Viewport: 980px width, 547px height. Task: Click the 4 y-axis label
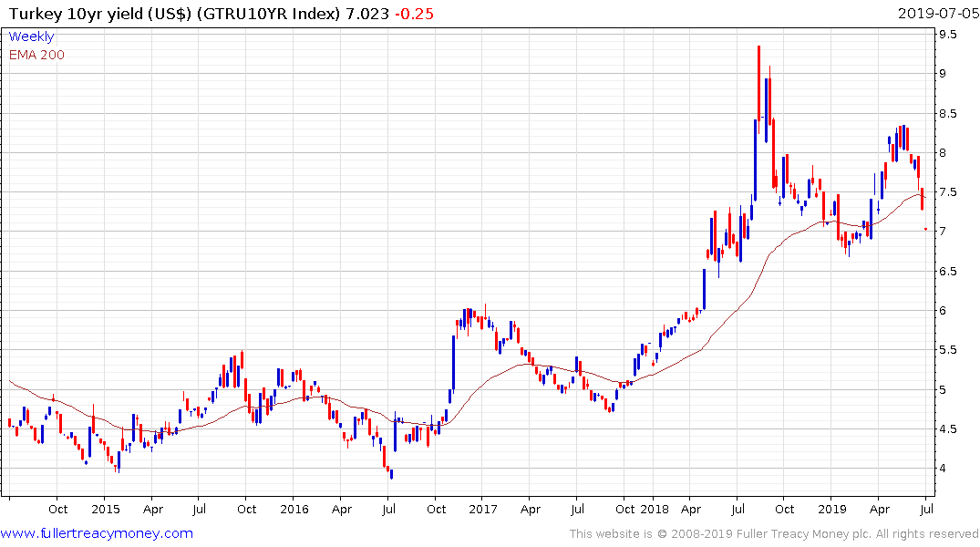(x=943, y=469)
